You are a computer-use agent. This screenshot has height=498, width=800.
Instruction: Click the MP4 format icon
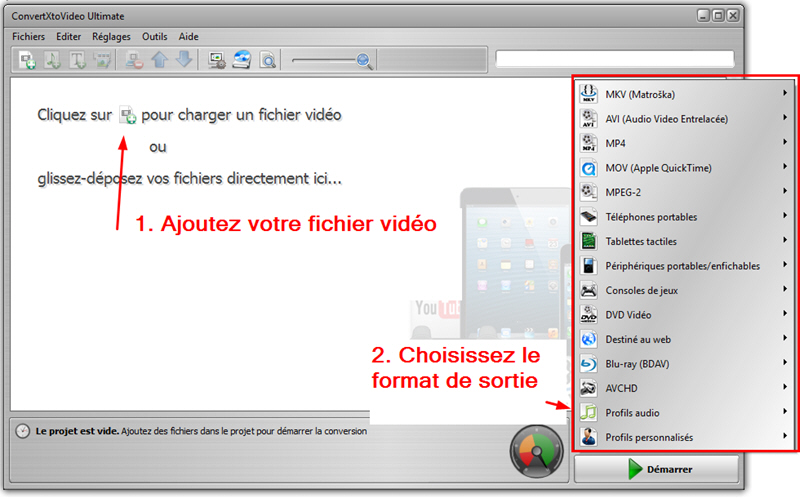point(588,143)
